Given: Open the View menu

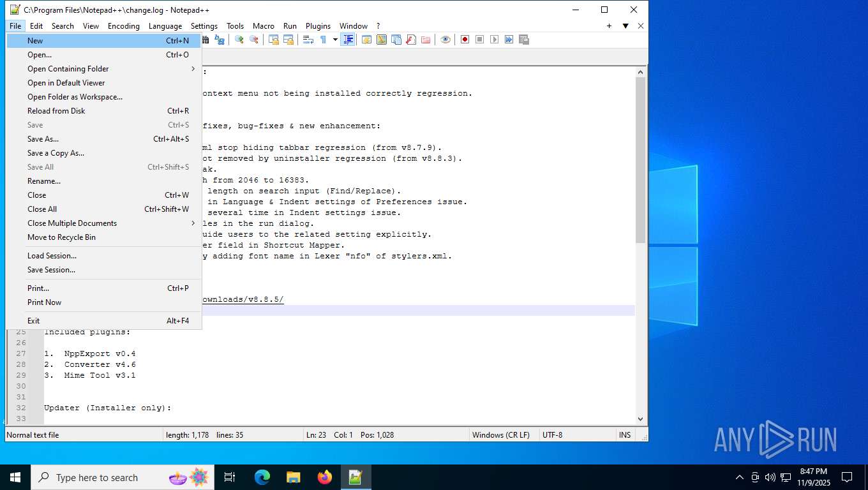Looking at the screenshot, I should pyautogui.click(x=91, y=26).
